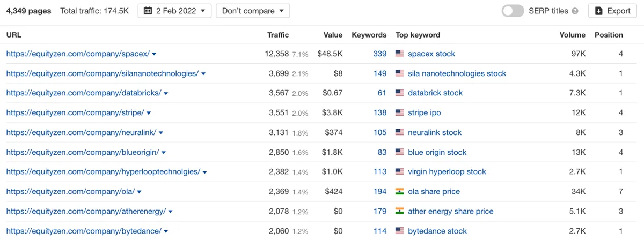Click the 12,358 traffic value
This screenshot has height=240, width=644.
point(277,54)
